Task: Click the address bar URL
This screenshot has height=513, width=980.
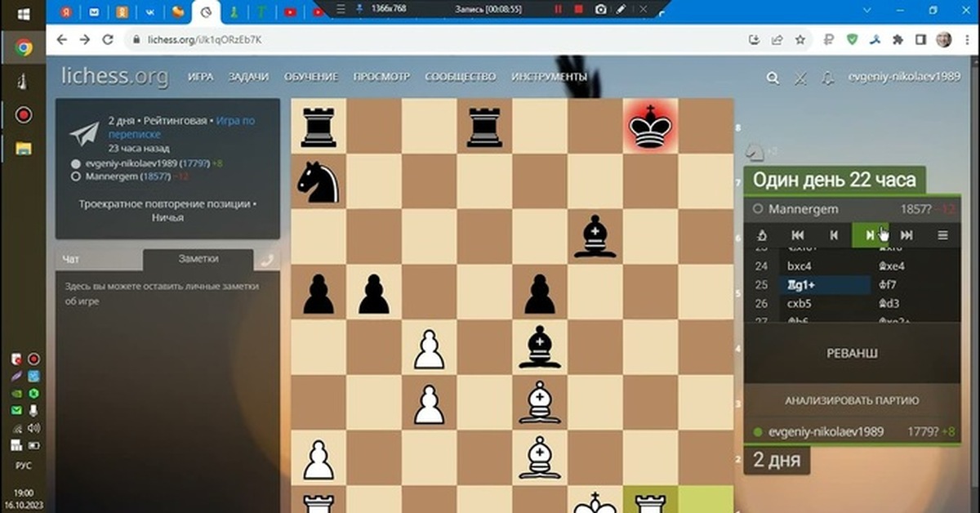Action: 205,39
